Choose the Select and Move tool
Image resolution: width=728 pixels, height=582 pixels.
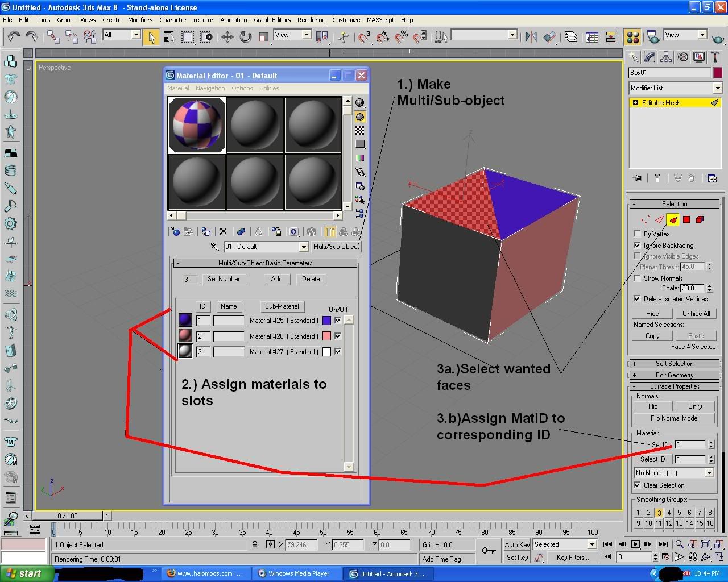227,37
